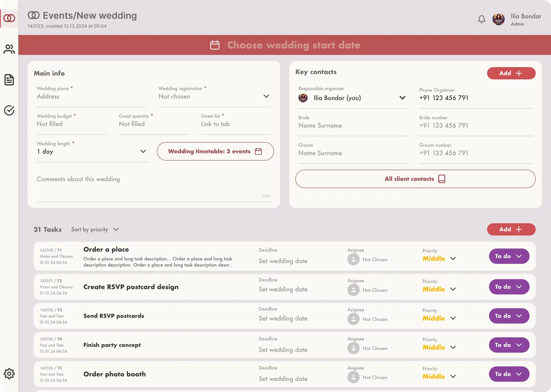Click the guest list Link to tab

[215, 124]
